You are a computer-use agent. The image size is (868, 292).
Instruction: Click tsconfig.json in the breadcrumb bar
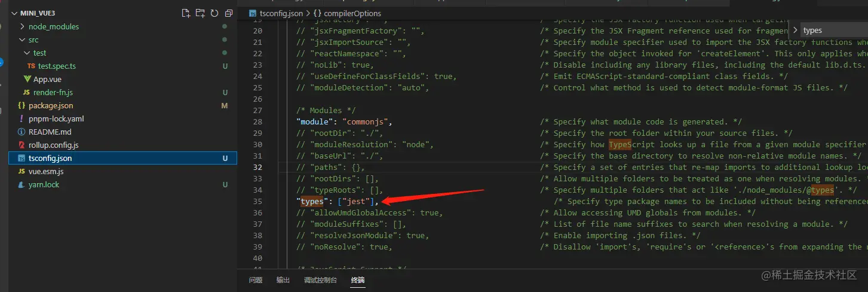[281, 13]
